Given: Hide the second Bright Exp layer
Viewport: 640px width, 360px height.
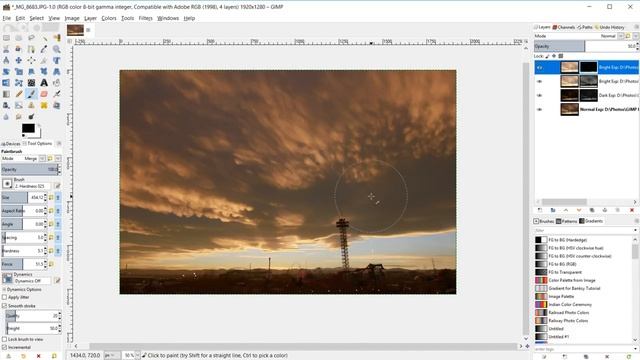Looking at the screenshot, I should click(540, 81).
